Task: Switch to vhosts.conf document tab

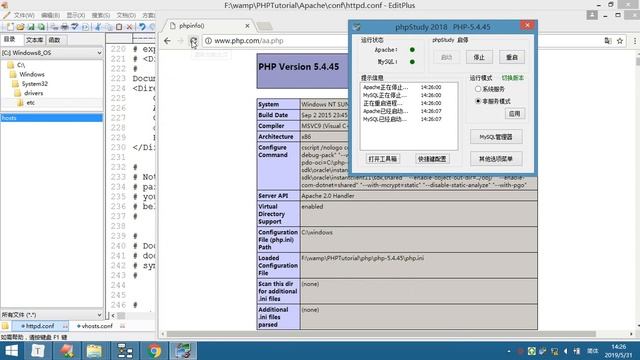Action: [x=97, y=326]
